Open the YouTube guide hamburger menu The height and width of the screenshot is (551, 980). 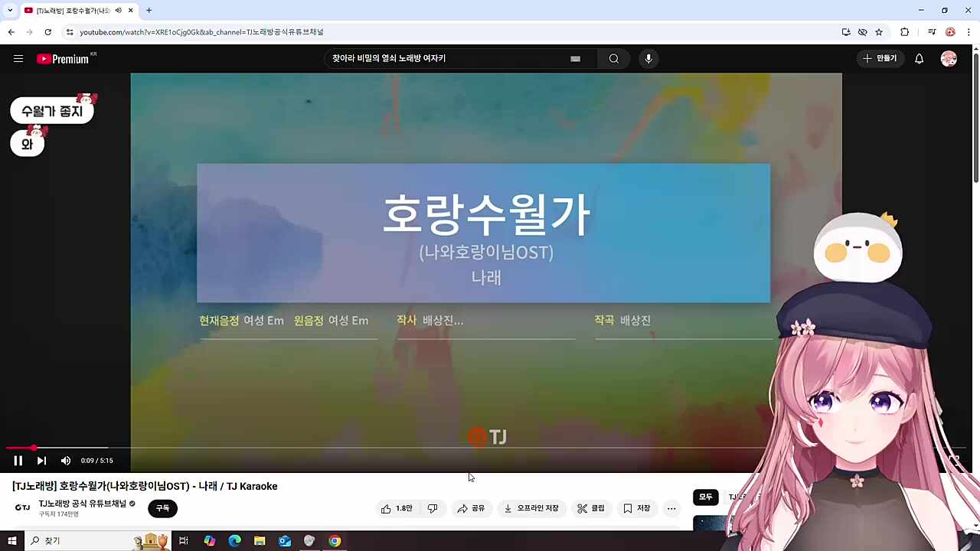[x=18, y=59]
